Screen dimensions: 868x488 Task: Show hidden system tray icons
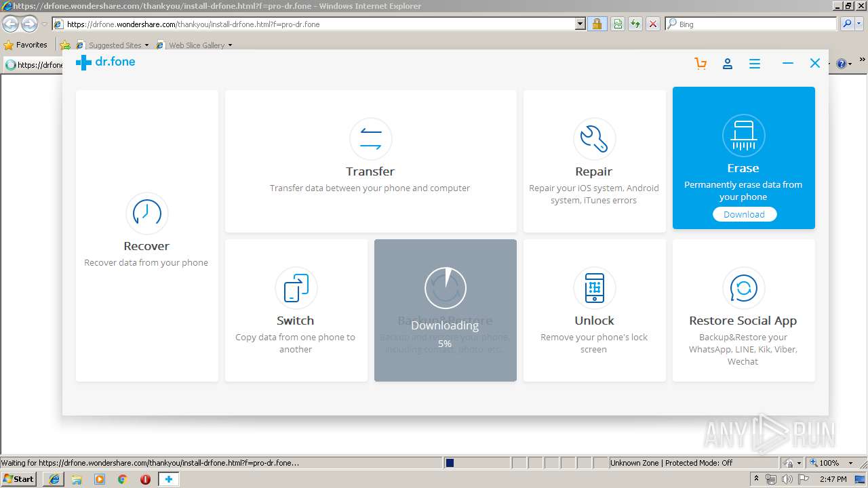click(757, 479)
